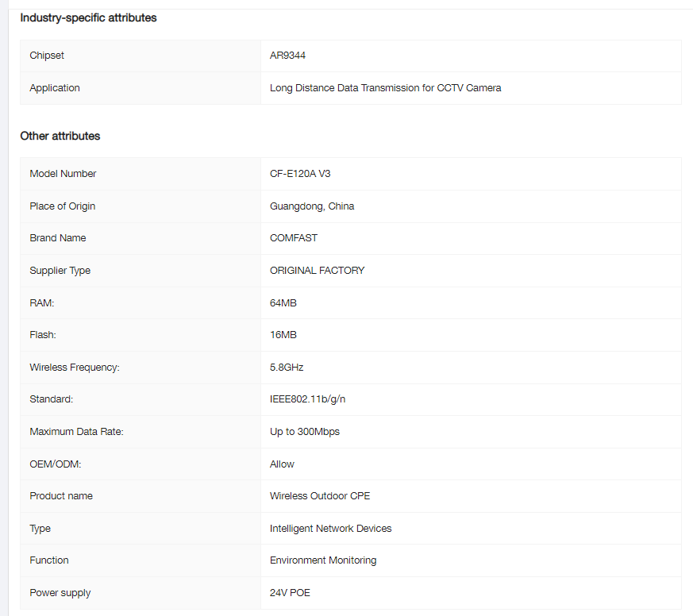Select the 5.8GHz wireless frequency value
Viewport: 693px width, 616px height.
287,368
